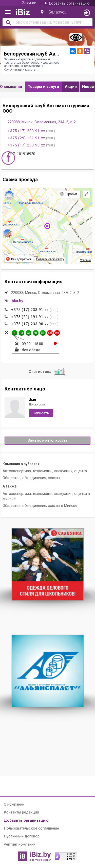This screenshot has height=868, width=95.
Task: Select the Пн working day circle
Action: (14, 333)
